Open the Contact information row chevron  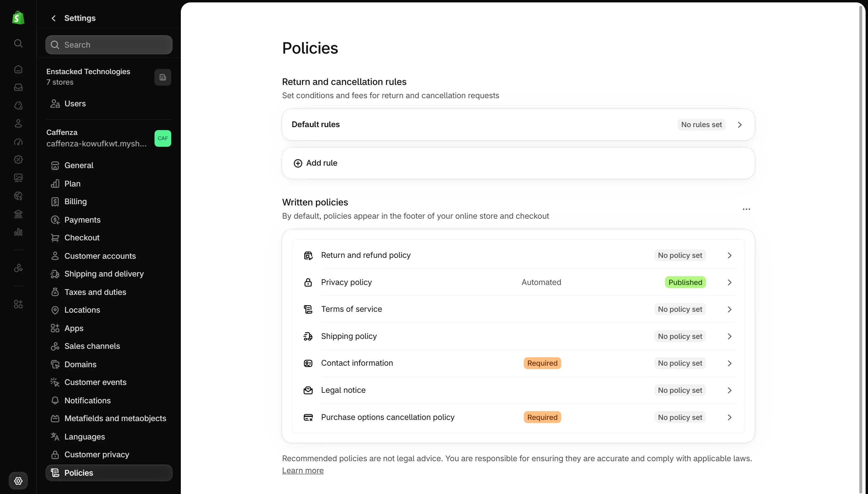coord(729,363)
